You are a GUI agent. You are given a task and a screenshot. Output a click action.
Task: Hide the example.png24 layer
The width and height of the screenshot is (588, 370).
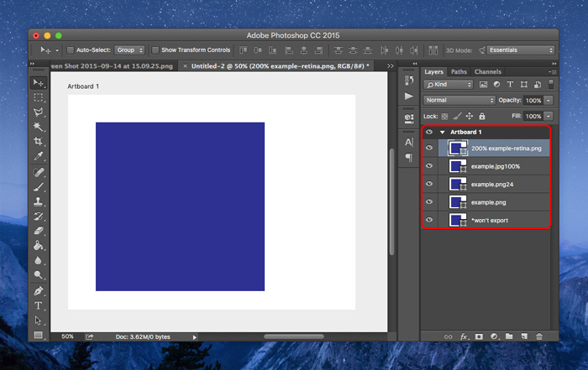click(x=429, y=184)
